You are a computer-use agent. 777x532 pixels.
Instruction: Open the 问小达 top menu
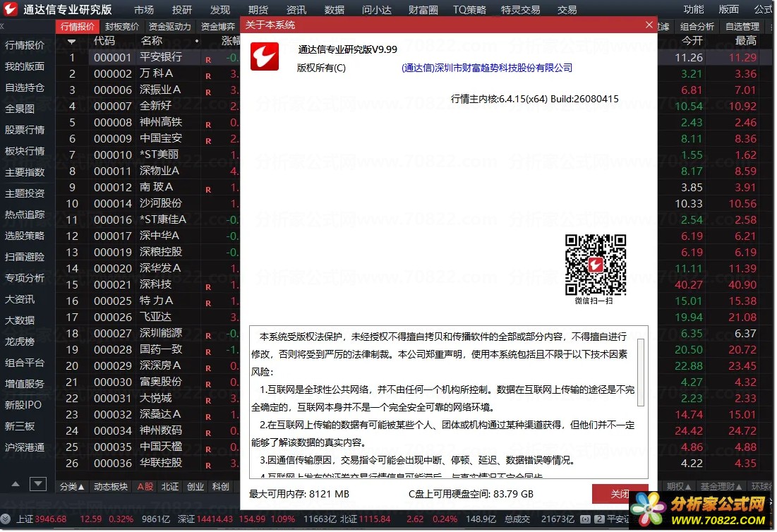tap(377, 9)
